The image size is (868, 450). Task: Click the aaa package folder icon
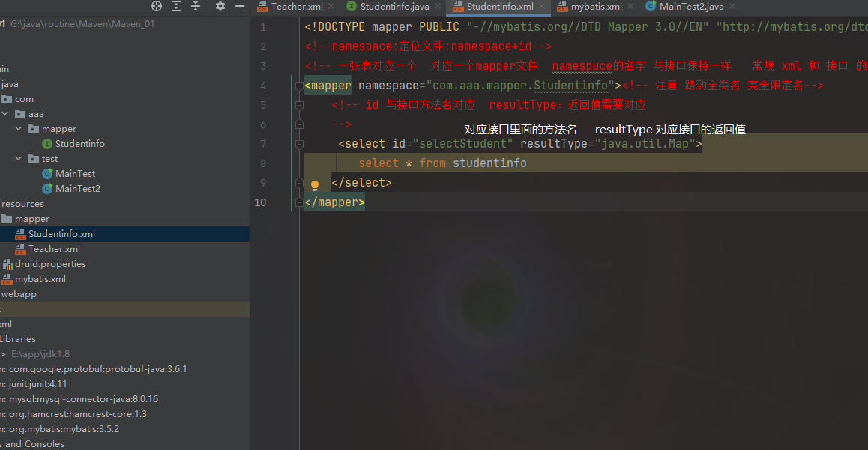pos(20,113)
